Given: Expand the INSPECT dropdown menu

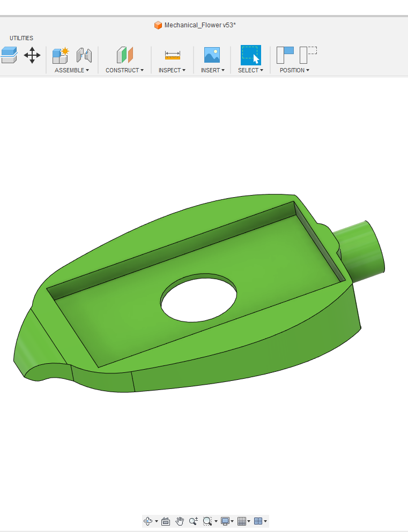Looking at the screenshot, I should coord(172,70).
